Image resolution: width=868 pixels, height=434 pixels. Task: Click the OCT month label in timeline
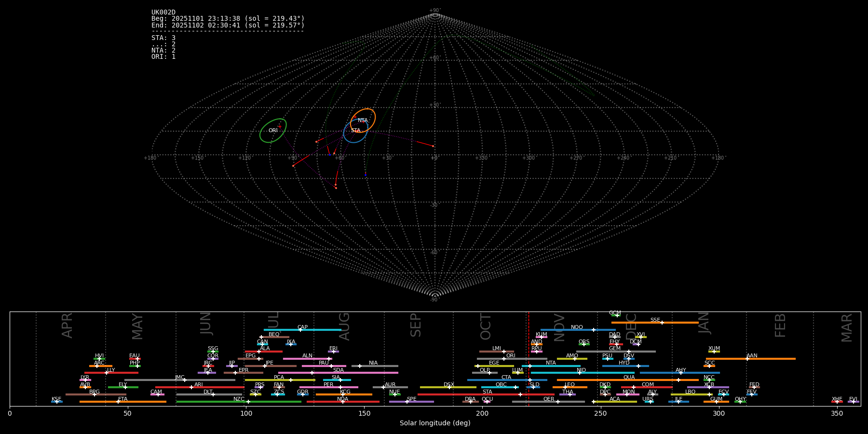(x=486, y=326)
